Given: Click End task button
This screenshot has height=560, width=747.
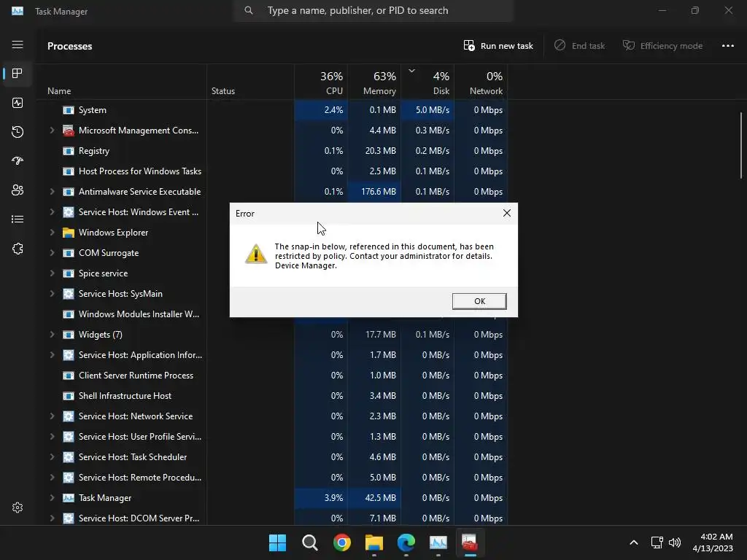Looking at the screenshot, I should coord(579,46).
